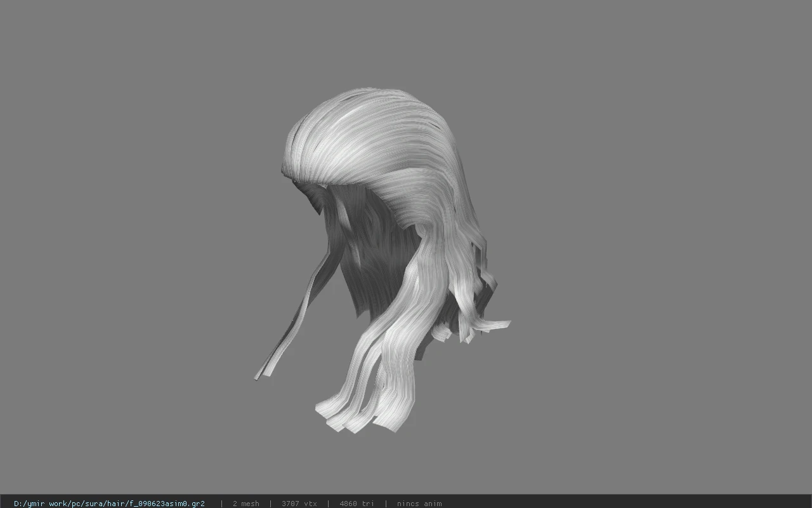This screenshot has height=508, width=812.
Task: Click the '3707 vtx' vertex count
Action: pyautogui.click(x=299, y=504)
